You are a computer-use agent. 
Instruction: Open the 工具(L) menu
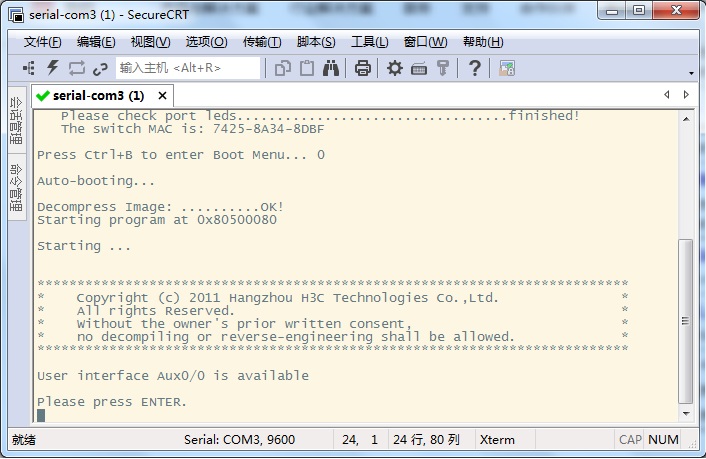point(370,42)
